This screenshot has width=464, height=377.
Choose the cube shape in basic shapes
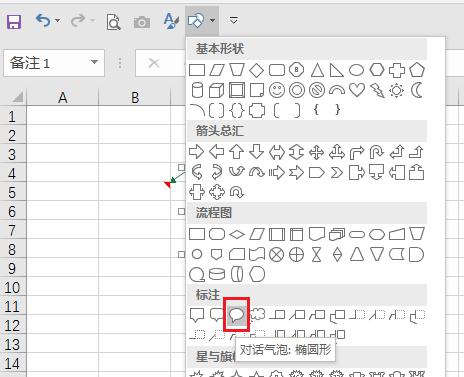click(216, 90)
